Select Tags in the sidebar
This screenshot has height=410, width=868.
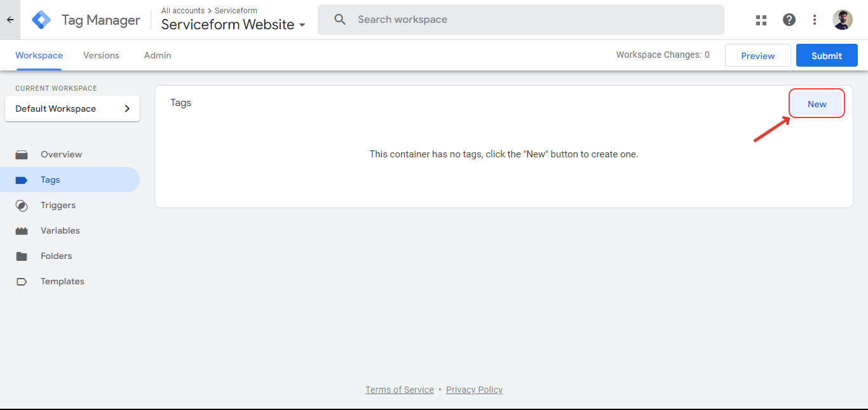pyautogui.click(x=70, y=180)
